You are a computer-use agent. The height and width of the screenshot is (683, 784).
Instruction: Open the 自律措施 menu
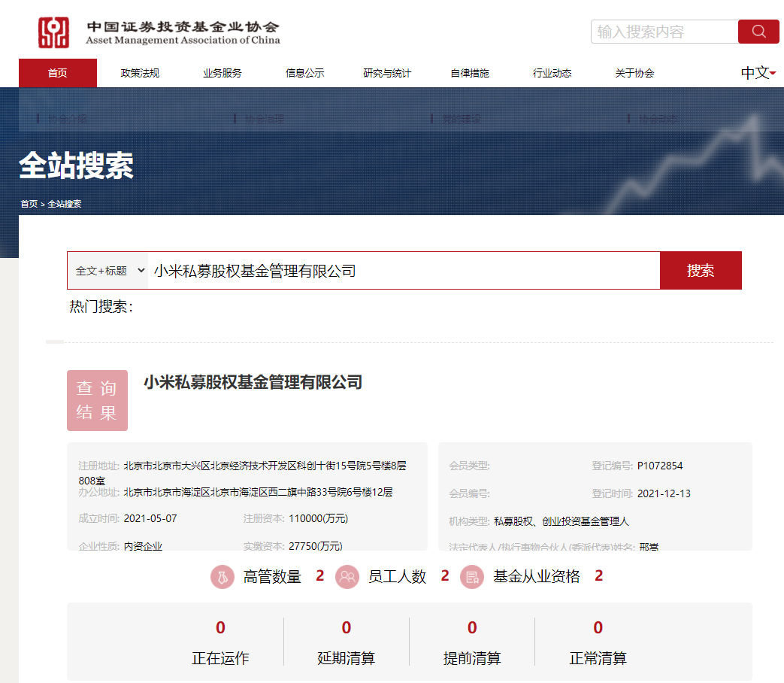[470, 73]
